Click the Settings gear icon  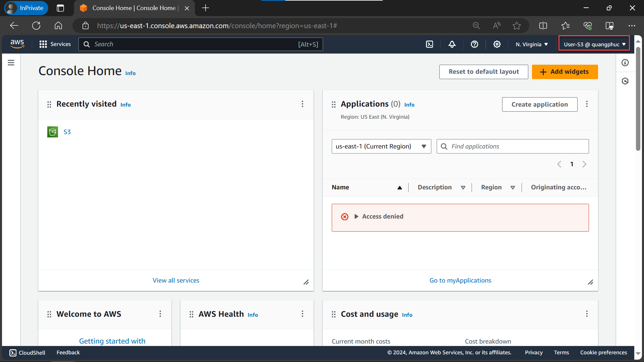click(x=497, y=44)
